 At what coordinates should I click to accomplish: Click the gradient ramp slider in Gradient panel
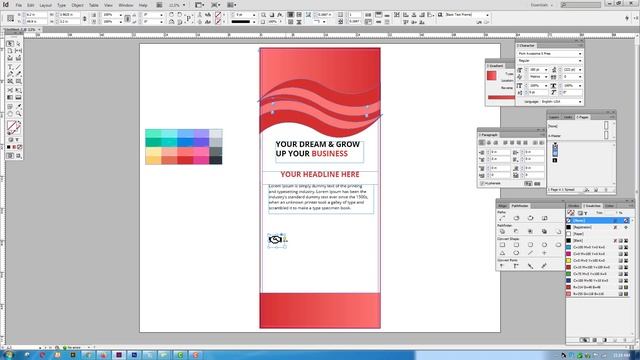tap(501, 97)
